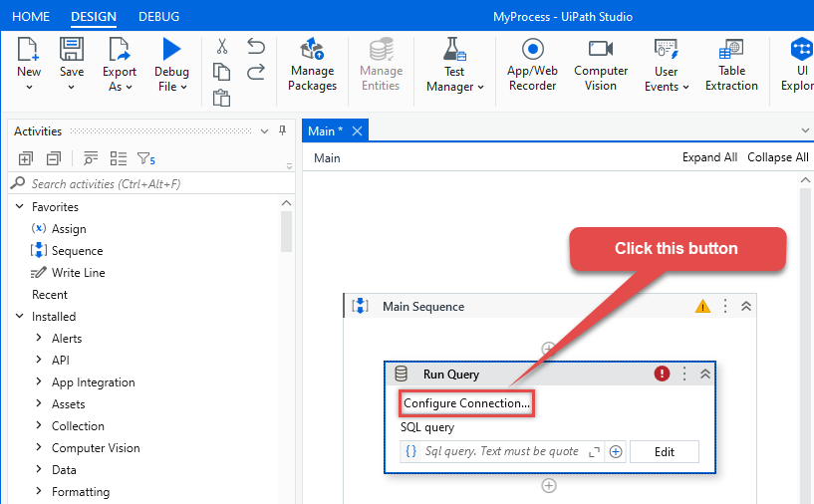The height and width of the screenshot is (504, 814).
Task: Open Run Query three-dot options menu
Action: (x=684, y=374)
